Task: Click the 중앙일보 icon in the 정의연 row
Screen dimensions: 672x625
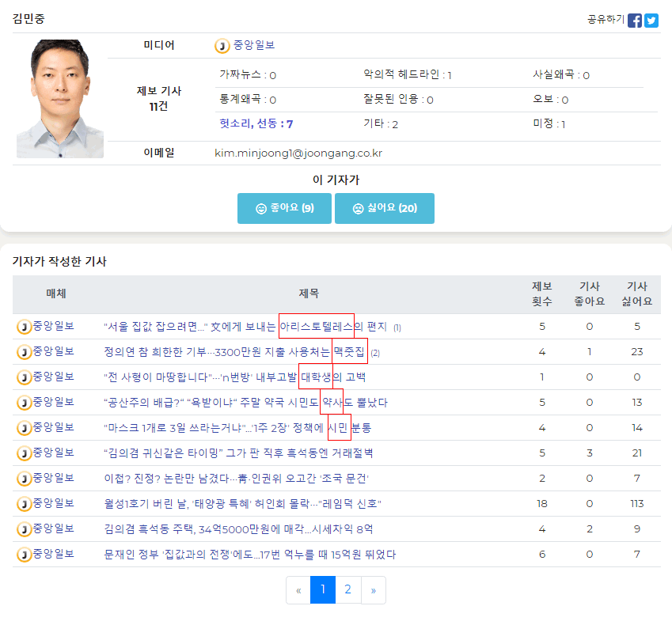Action: (x=24, y=352)
